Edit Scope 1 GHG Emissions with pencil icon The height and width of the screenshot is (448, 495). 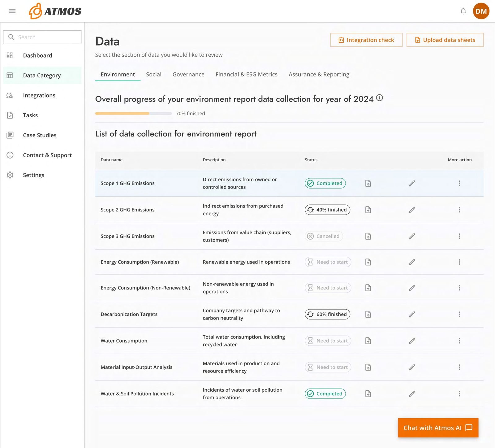point(412,183)
